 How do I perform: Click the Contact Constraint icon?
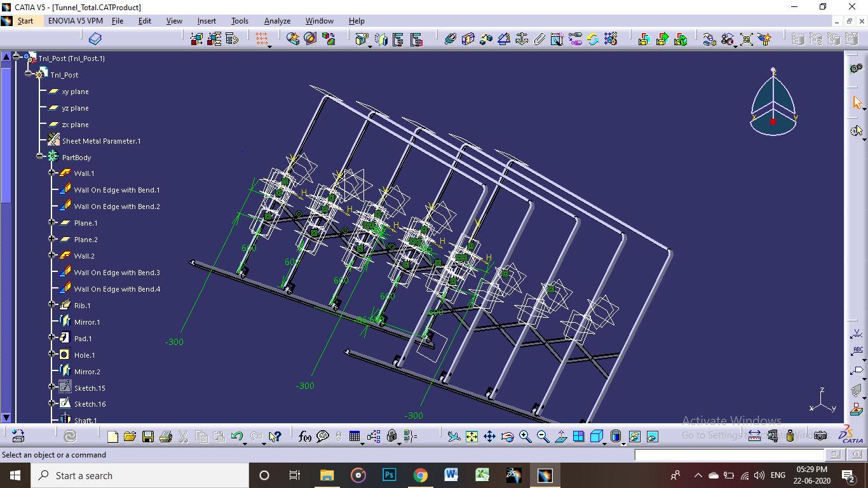[x=468, y=39]
